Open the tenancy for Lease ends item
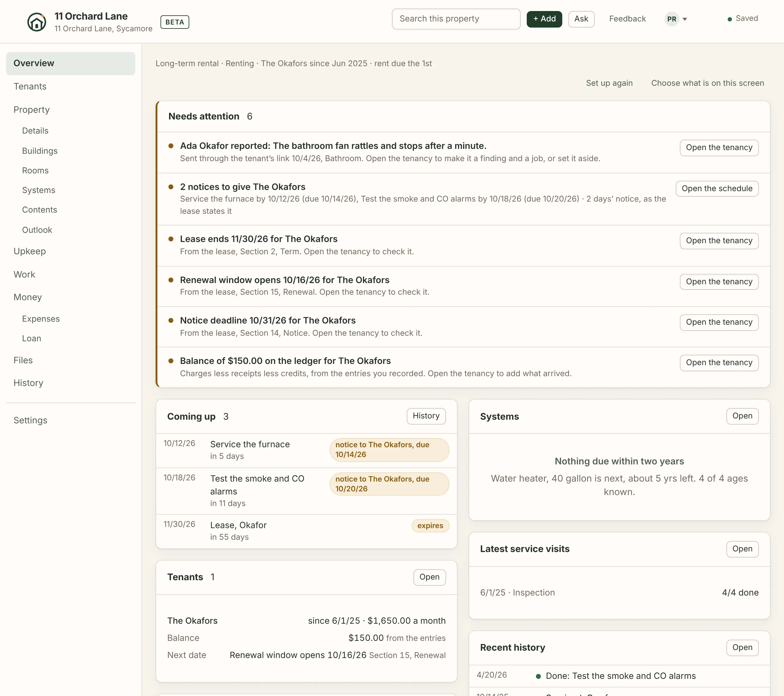 (x=719, y=241)
